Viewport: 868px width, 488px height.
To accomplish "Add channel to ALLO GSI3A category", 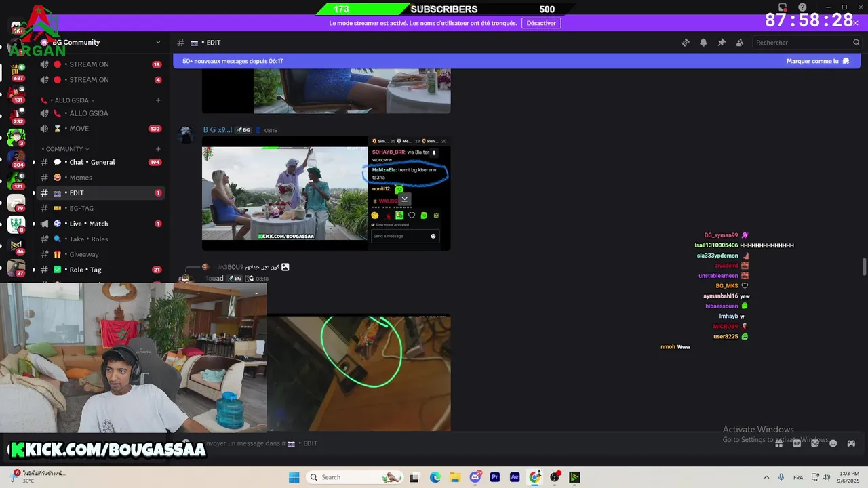I will pyautogui.click(x=158, y=100).
